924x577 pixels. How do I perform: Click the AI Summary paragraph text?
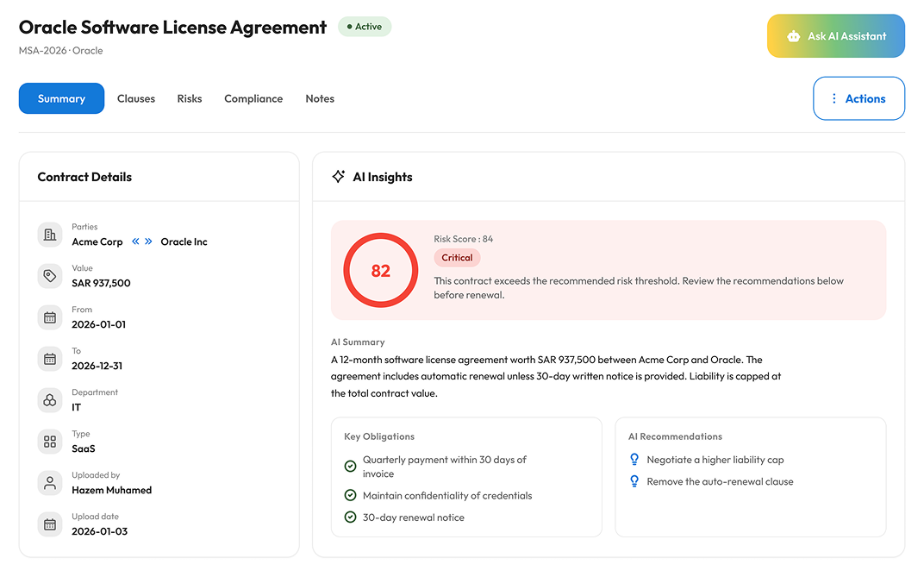pyautogui.click(x=556, y=377)
